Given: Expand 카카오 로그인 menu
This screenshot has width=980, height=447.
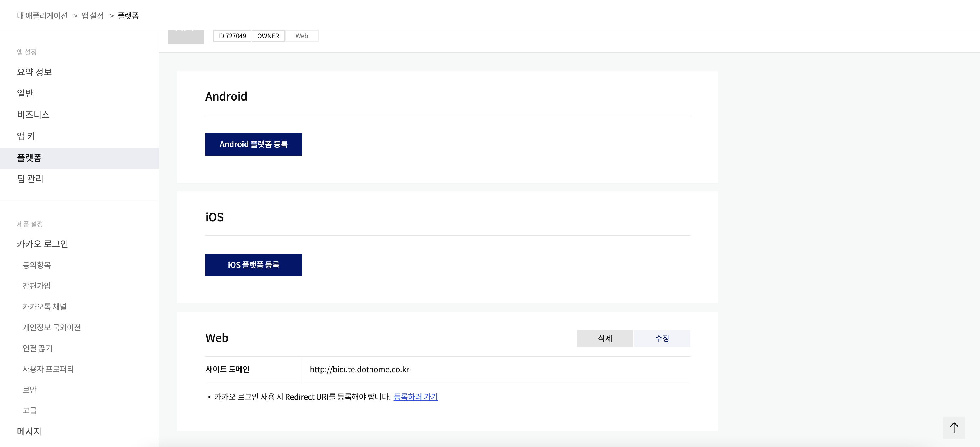Looking at the screenshot, I should point(42,244).
